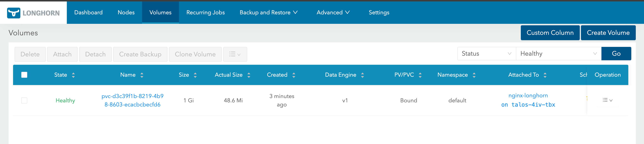Open the Backup and Restore menu
Image resolution: width=644 pixels, height=144 pixels.
click(x=268, y=12)
